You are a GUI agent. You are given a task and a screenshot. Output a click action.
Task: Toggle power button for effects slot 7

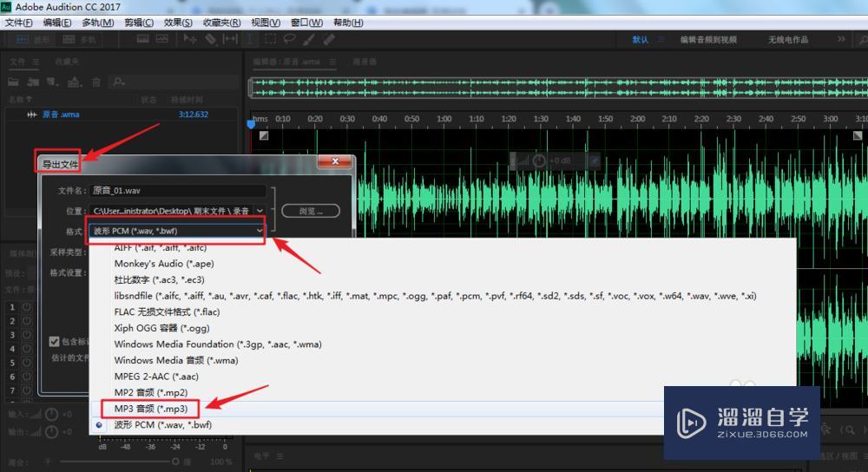(27, 390)
